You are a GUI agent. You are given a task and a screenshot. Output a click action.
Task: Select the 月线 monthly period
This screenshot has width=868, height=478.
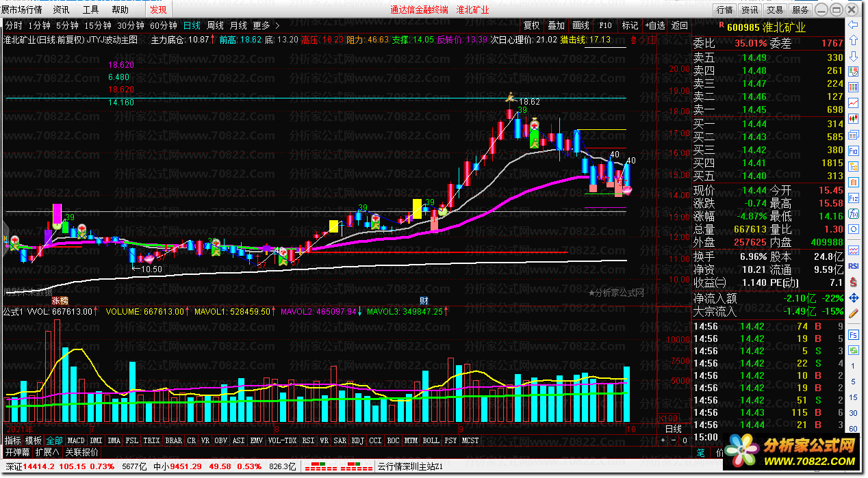(239, 26)
